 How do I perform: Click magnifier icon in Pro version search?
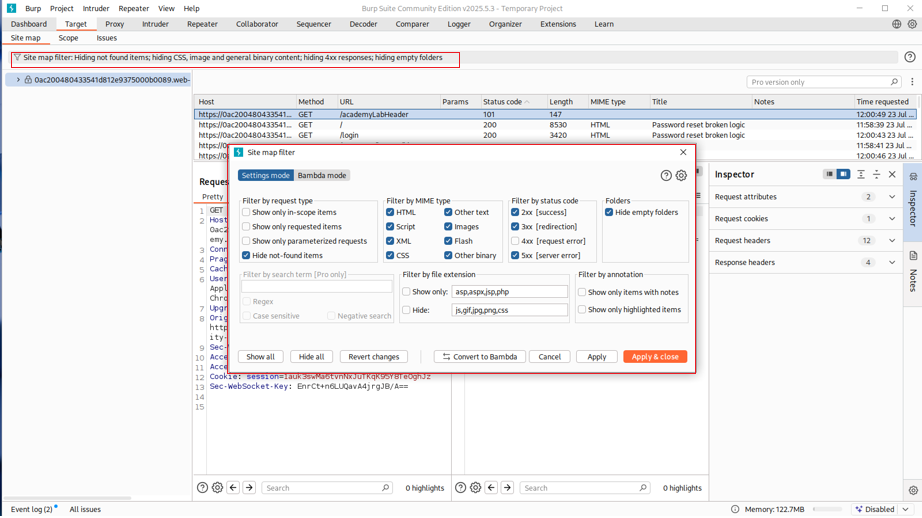click(894, 82)
